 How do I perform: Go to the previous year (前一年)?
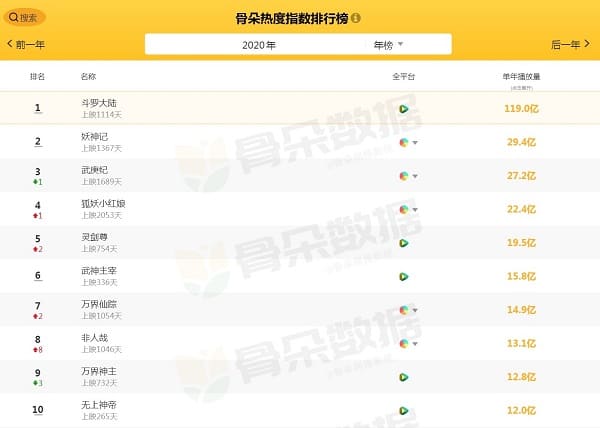[x=26, y=44]
